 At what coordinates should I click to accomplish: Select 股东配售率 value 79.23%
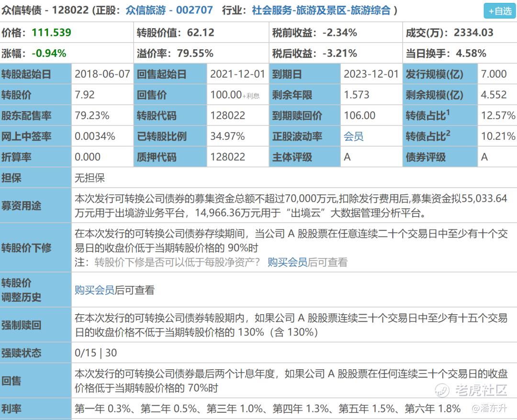coord(92,115)
